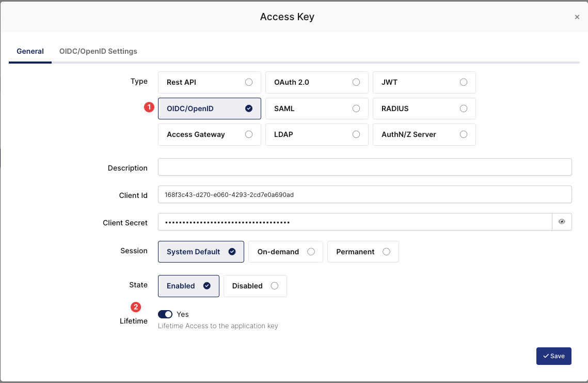Image resolution: width=588 pixels, height=383 pixels.
Task: Pick the AuthN/Z Server type
Action: pyautogui.click(x=424, y=134)
